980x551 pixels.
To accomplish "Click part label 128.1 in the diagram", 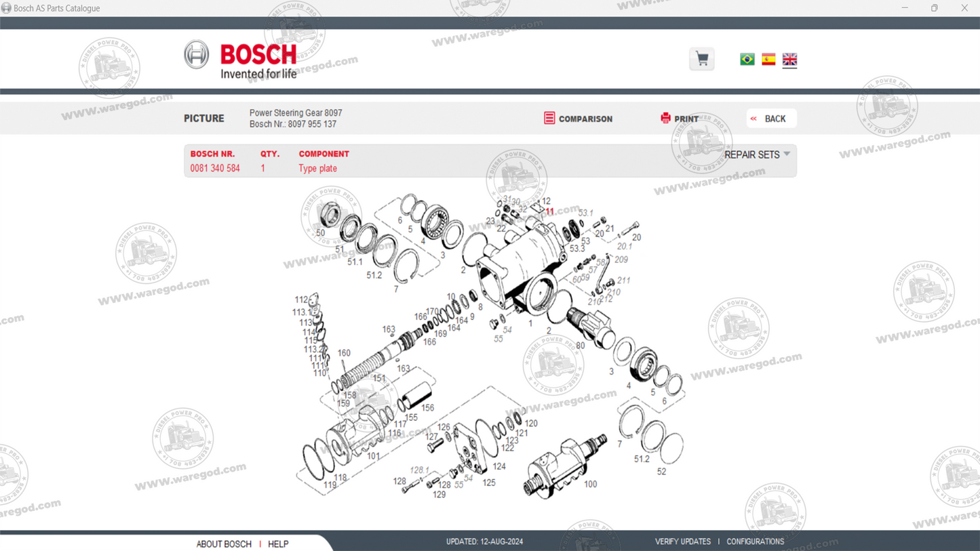I will [419, 470].
